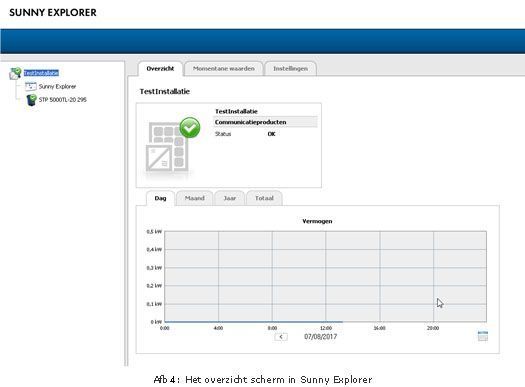This screenshot has height=387, width=525.
Task: Click the Sunny Explorer window icon
Action: (x=31, y=86)
